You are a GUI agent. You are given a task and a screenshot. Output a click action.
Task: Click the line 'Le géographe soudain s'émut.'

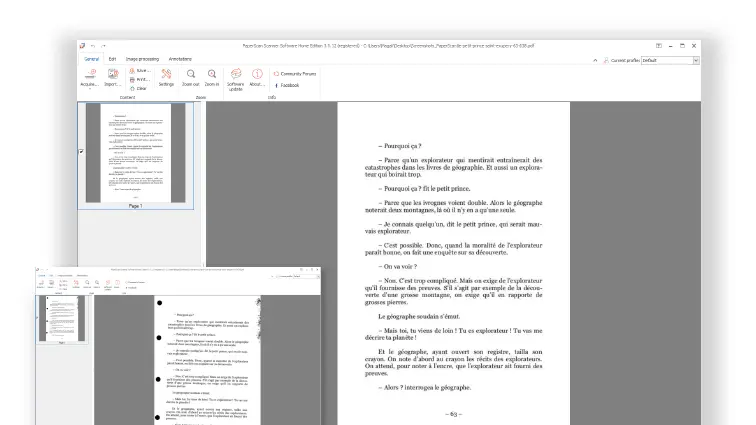coord(419,316)
